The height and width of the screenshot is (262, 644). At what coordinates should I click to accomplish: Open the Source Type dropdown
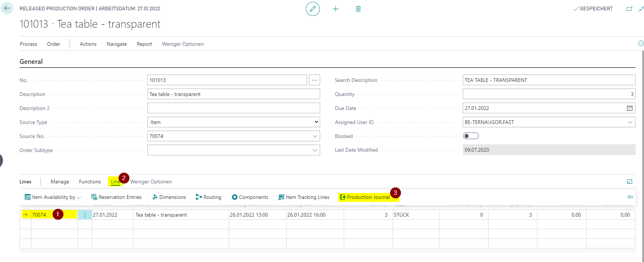(x=234, y=122)
